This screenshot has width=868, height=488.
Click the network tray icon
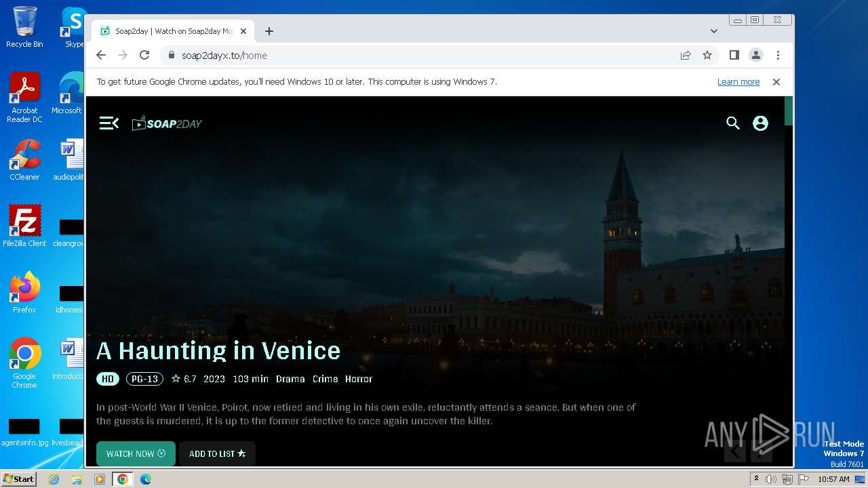(787, 479)
